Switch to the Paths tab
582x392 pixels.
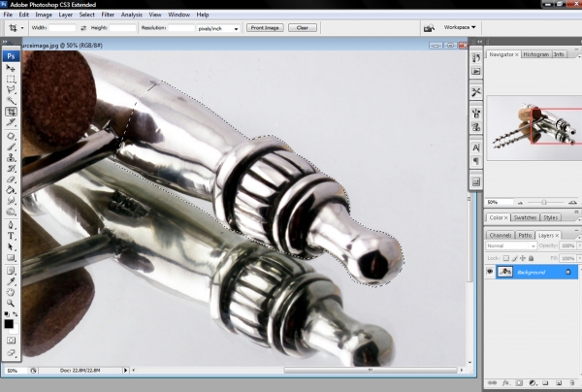(x=525, y=235)
